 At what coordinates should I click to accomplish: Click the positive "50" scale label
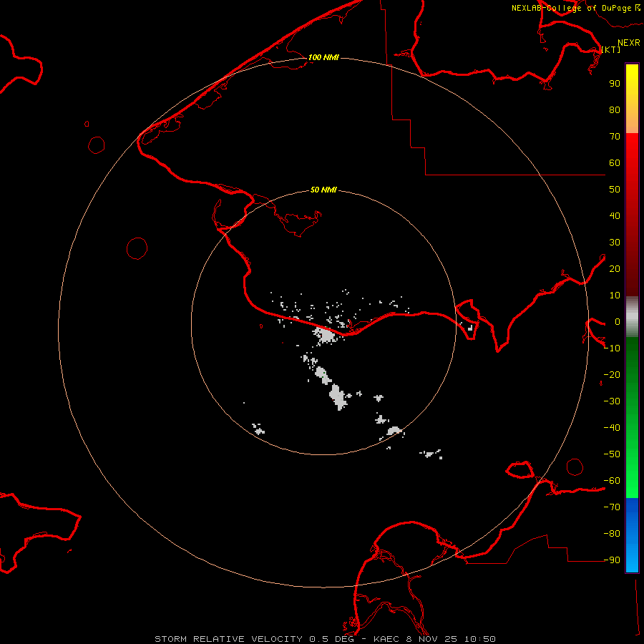(615, 190)
